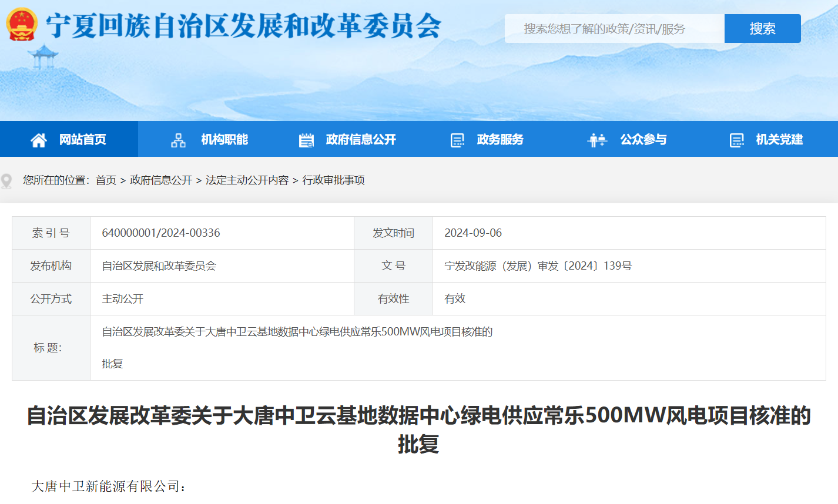838x504 pixels.
Task: Go to 首页 breadcrumb link
Action: [x=106, y=180]
